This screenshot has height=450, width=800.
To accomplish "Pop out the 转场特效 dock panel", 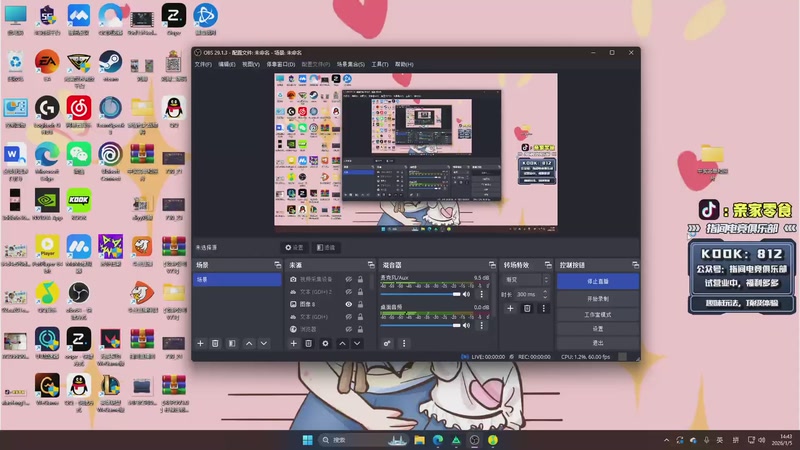I will coord(548,265).
